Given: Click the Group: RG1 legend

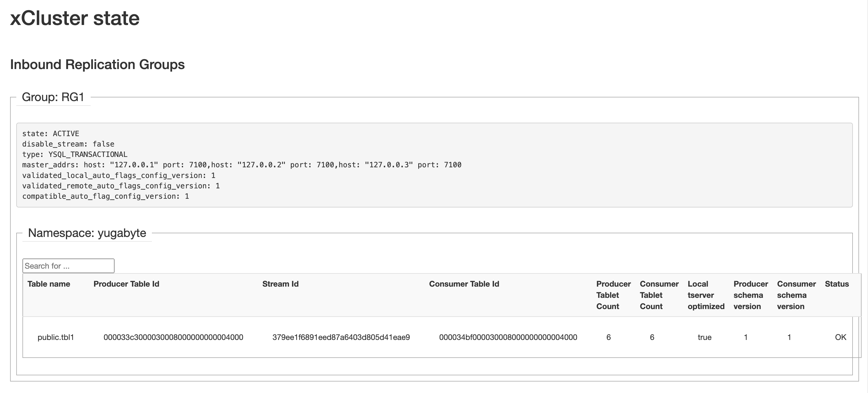Looking at the screenshot, I should click(53, 97).
